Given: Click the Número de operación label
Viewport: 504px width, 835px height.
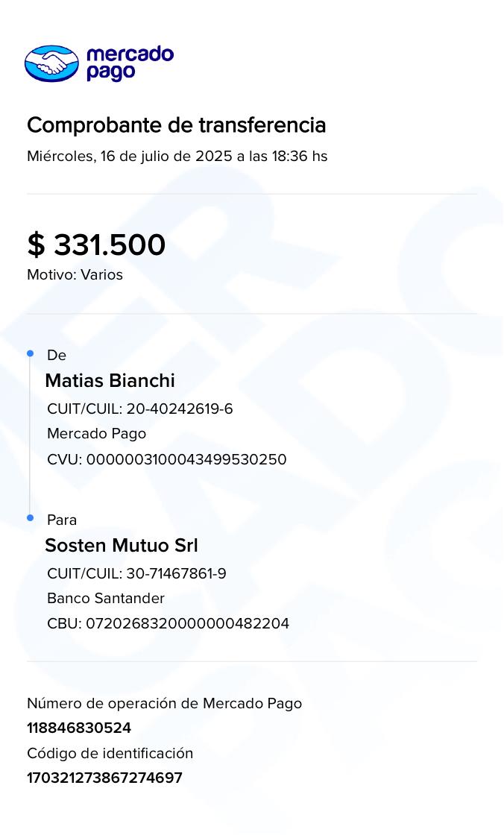Looking at the screenshot, I should [x=164, y=704].
